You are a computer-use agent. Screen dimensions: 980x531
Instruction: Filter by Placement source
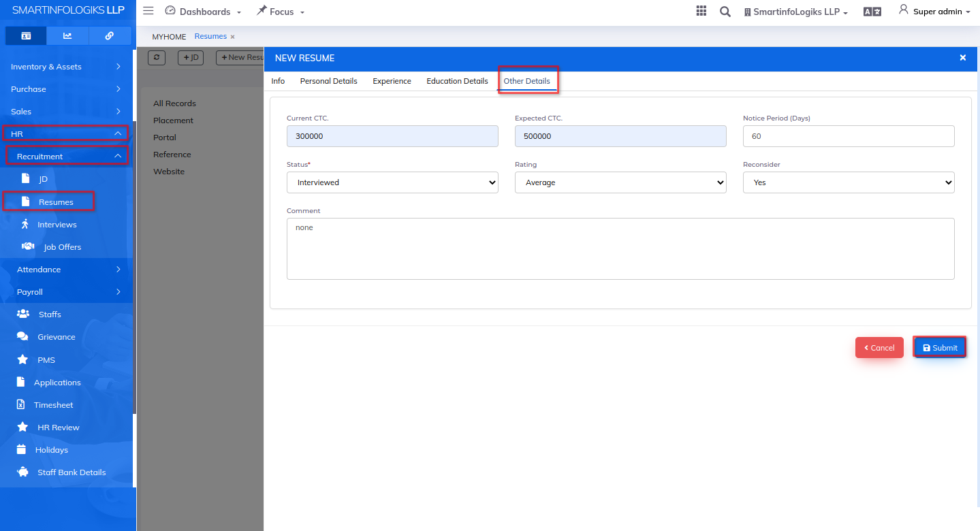(173, 120)
